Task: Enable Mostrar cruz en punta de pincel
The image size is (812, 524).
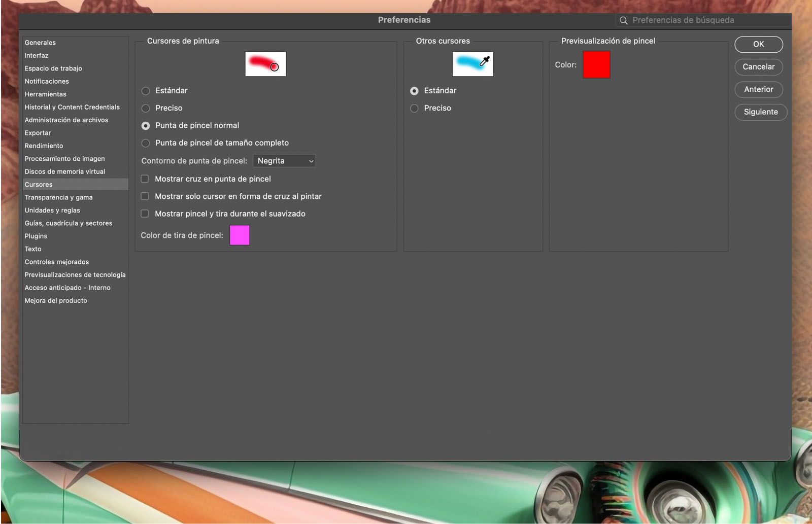Action: pos(145,179)
